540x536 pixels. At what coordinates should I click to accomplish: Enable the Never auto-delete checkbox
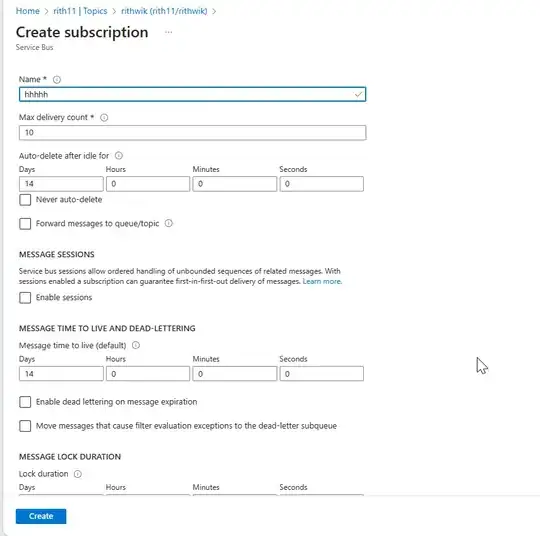[25, 200]
